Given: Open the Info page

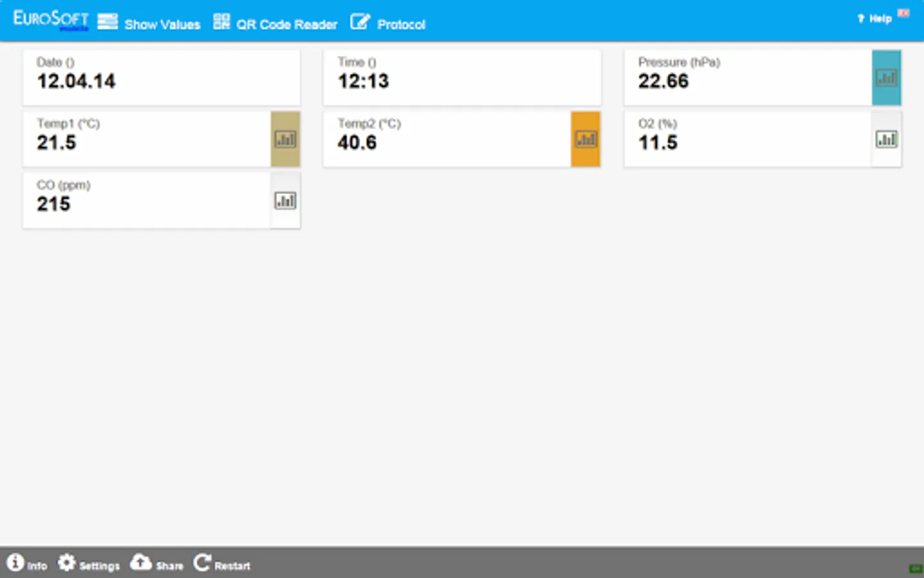Looking at the screenshot, I should pyautogui.click(x=27, y=563).
